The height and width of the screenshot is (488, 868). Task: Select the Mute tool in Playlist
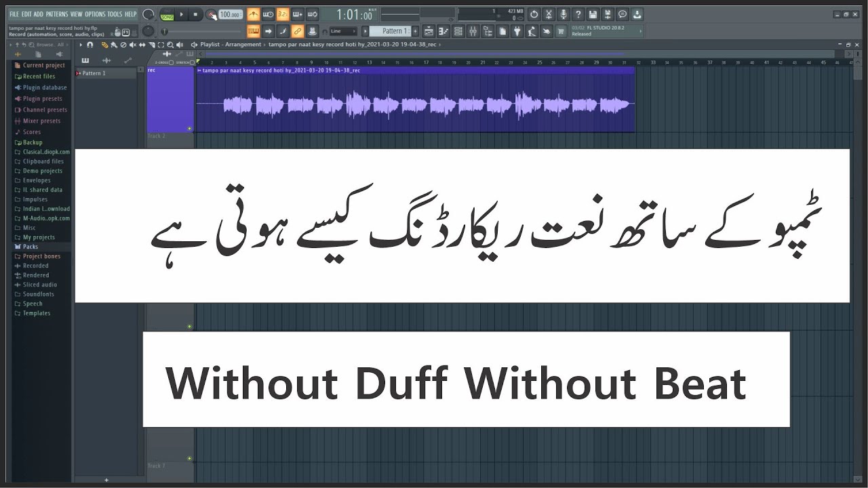point(133,45)
